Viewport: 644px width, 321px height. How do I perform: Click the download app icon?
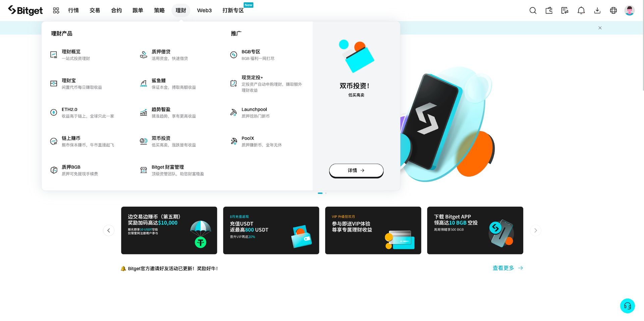pos(597,10)
